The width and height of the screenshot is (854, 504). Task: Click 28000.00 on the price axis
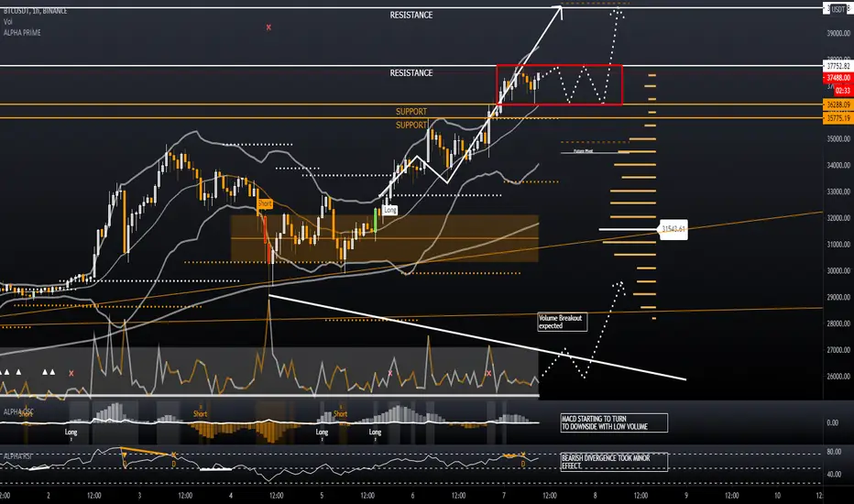(838, 323)
